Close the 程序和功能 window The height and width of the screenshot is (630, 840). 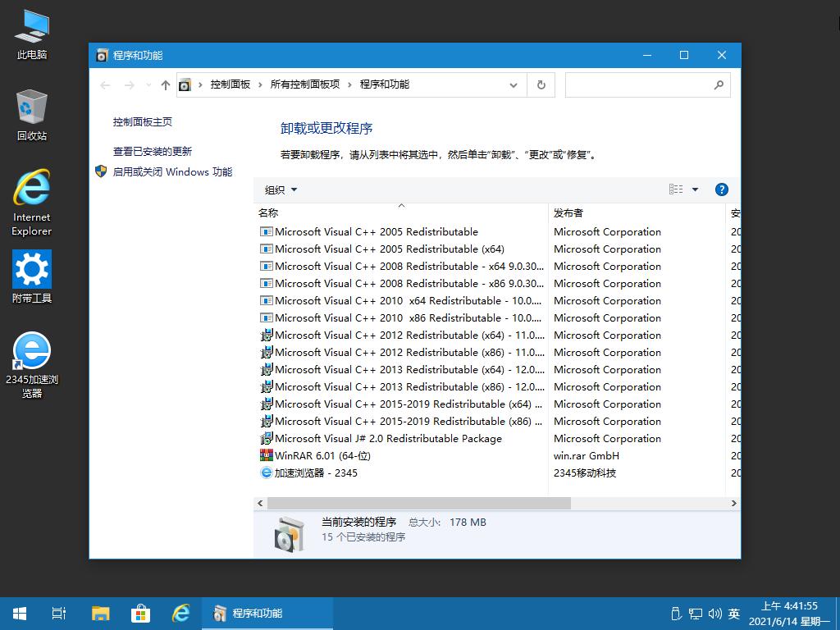[x=722, y=55]
